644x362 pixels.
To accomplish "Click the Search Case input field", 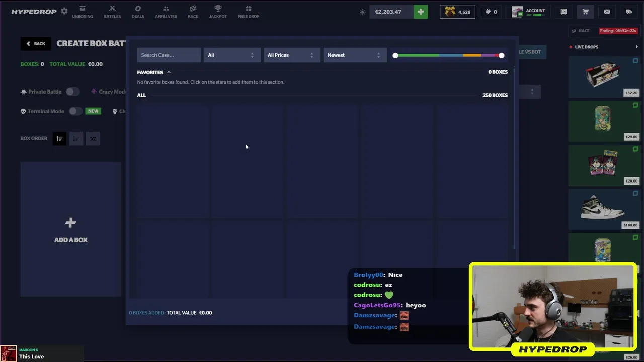I will tap(169, 55).
